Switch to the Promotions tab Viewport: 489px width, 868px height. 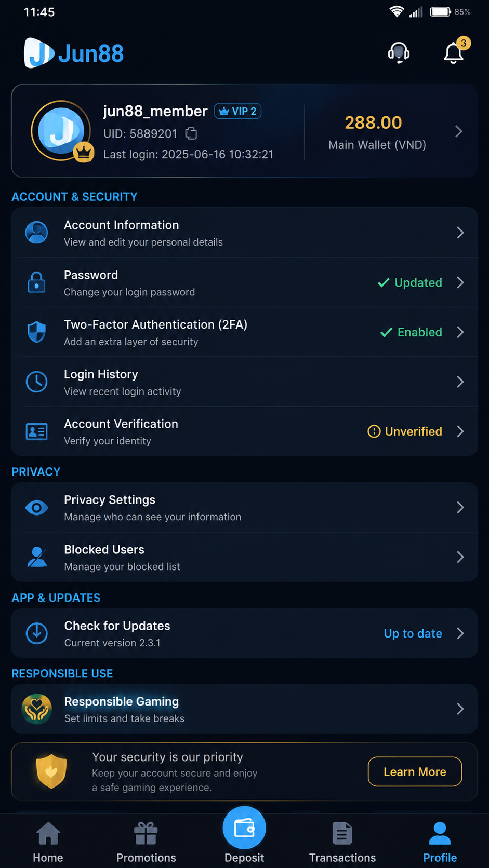[x=146, y=842]
